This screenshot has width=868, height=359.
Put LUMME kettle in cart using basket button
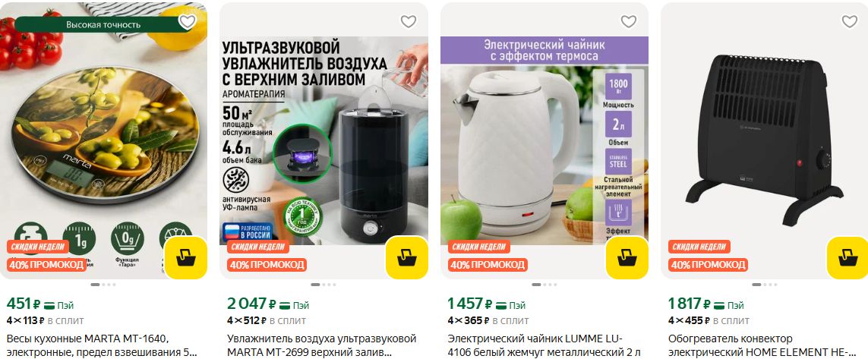click(x=627, y=258)
